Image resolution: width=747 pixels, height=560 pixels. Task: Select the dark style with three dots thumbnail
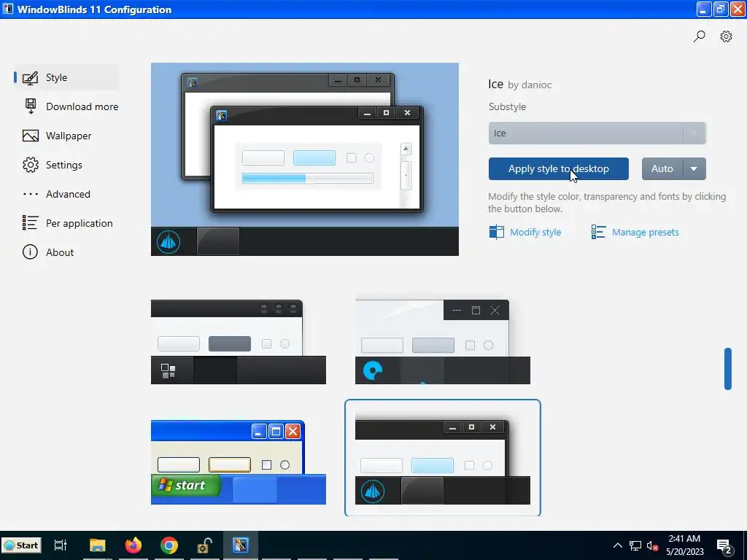[x=239, y=342]
